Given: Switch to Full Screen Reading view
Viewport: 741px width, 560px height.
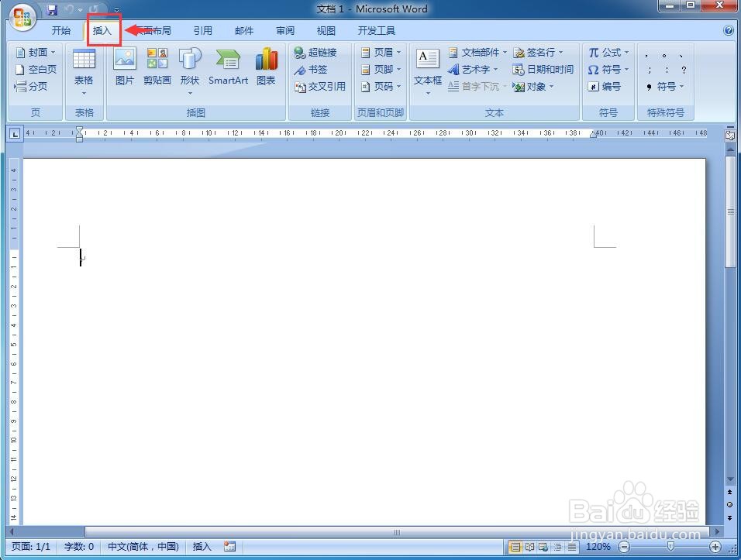Looking at the screenshot, I should tap(529, 547).
